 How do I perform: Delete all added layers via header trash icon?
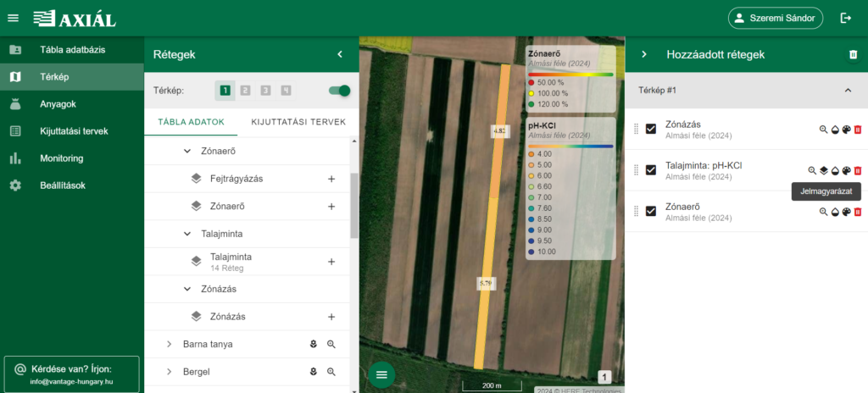tap(853, 54)
